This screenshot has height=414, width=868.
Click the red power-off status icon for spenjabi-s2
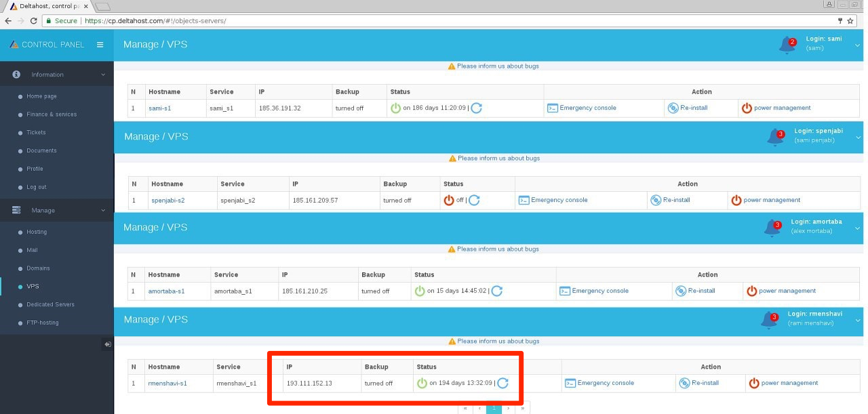pyautogui.click(x=448, y=200)
